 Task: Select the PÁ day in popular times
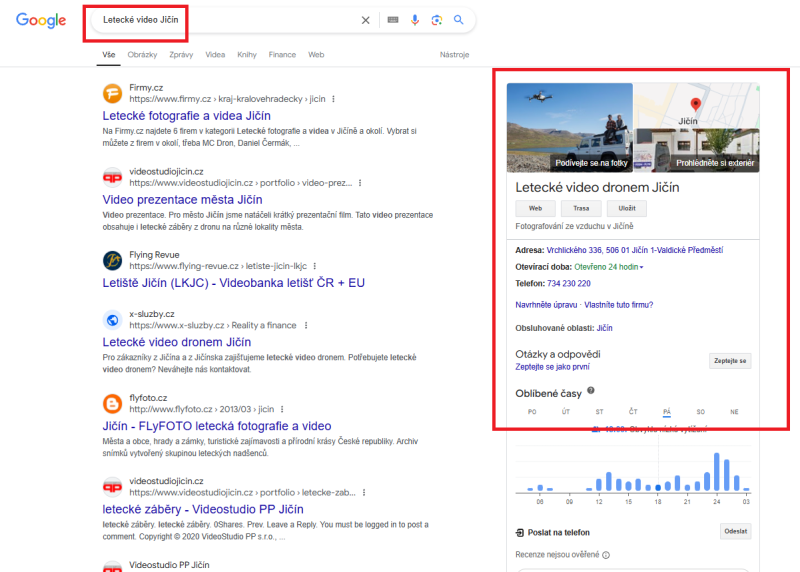pyautogui.click(x=667, y=412)
